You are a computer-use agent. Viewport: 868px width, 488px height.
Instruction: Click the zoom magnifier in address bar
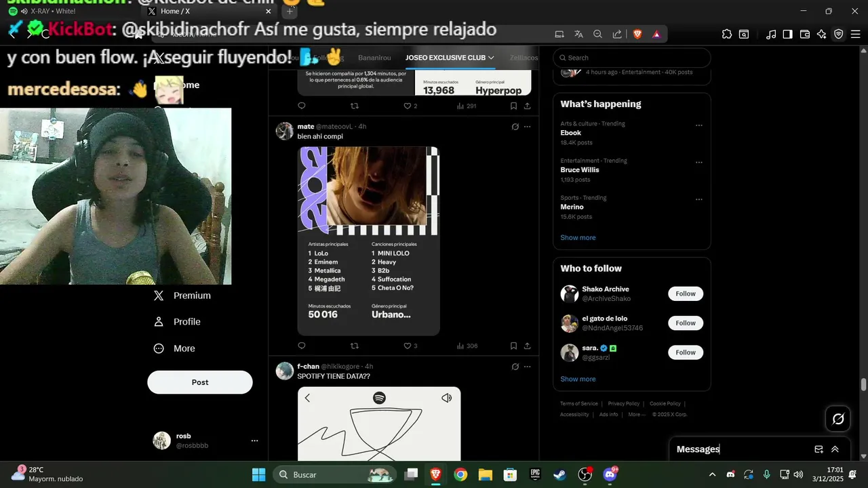click(597, 34)
